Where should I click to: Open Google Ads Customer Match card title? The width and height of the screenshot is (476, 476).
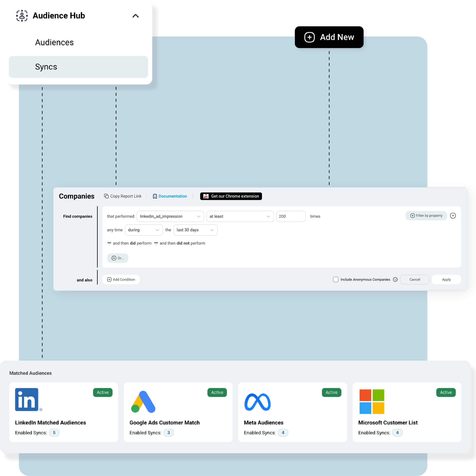pyautogui.click(x=165, y=422)
